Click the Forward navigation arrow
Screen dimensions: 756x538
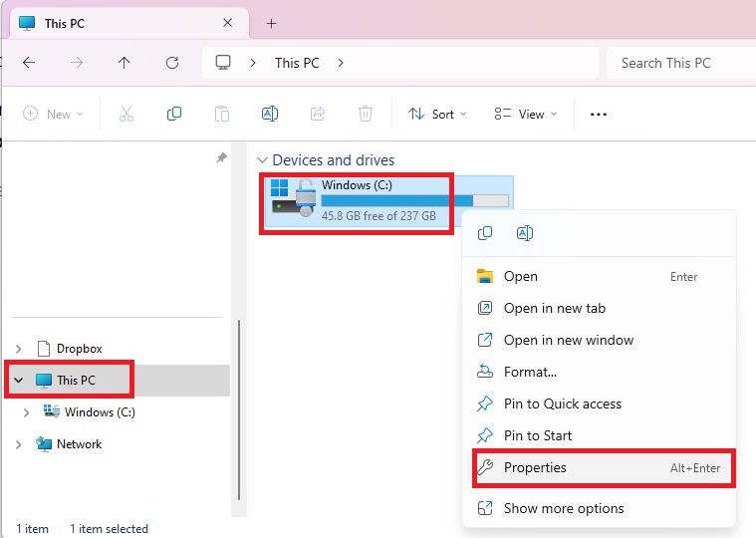tap(77, 63)
